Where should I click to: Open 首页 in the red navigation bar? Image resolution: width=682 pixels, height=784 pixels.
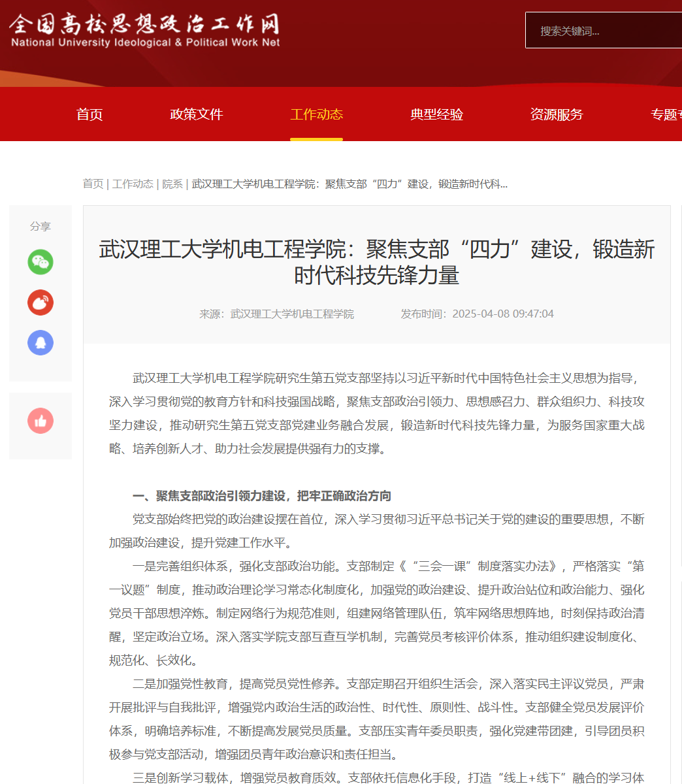click(89, 114)
